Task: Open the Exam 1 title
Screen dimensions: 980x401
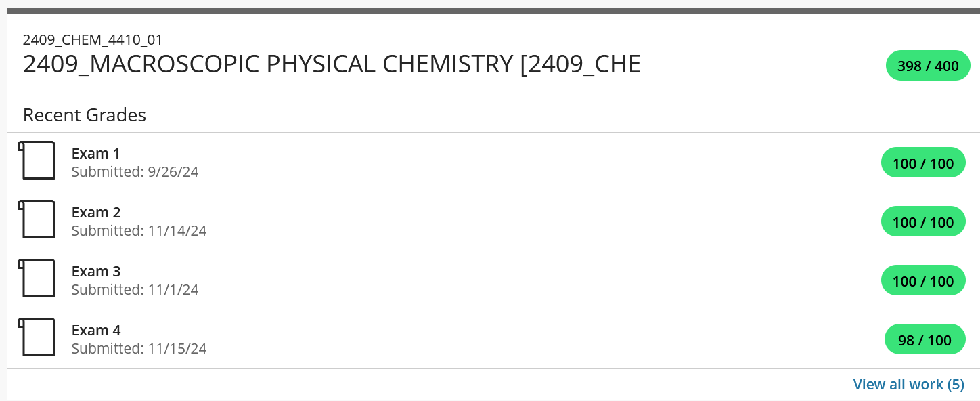Action: click(x=95, y=154)
